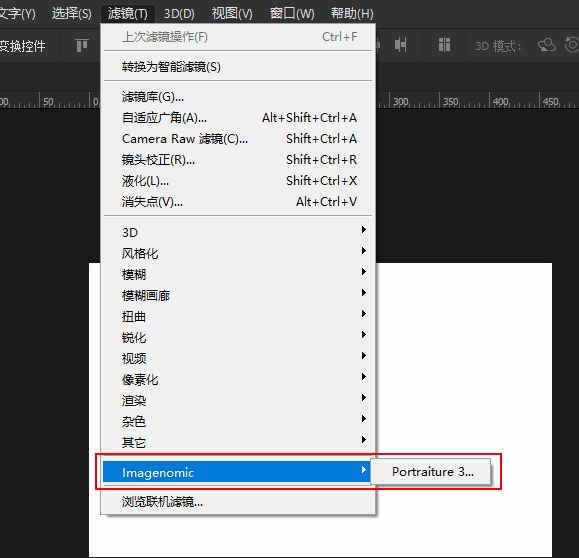Click the distribute horizontal centers icon
579x558 pixels.
coord(401,45)
